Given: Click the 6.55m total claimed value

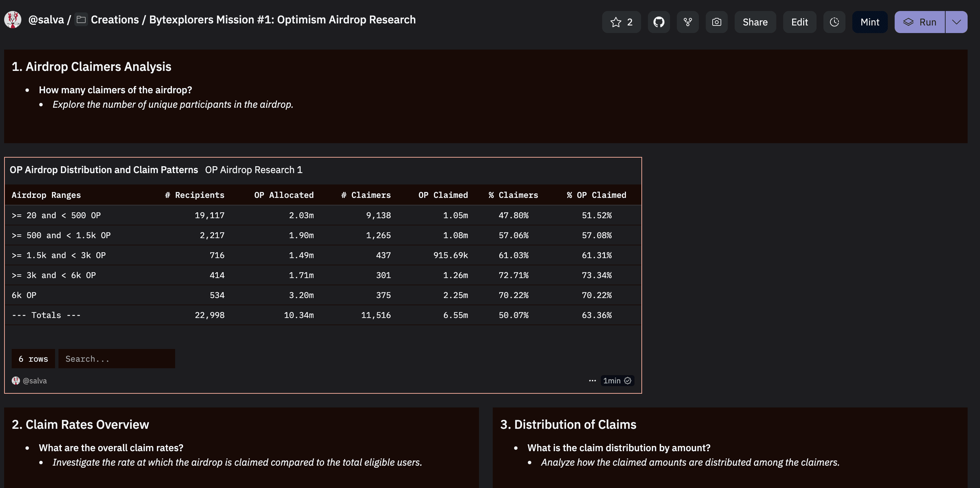Looking at the screenshot, I should 455,315.
